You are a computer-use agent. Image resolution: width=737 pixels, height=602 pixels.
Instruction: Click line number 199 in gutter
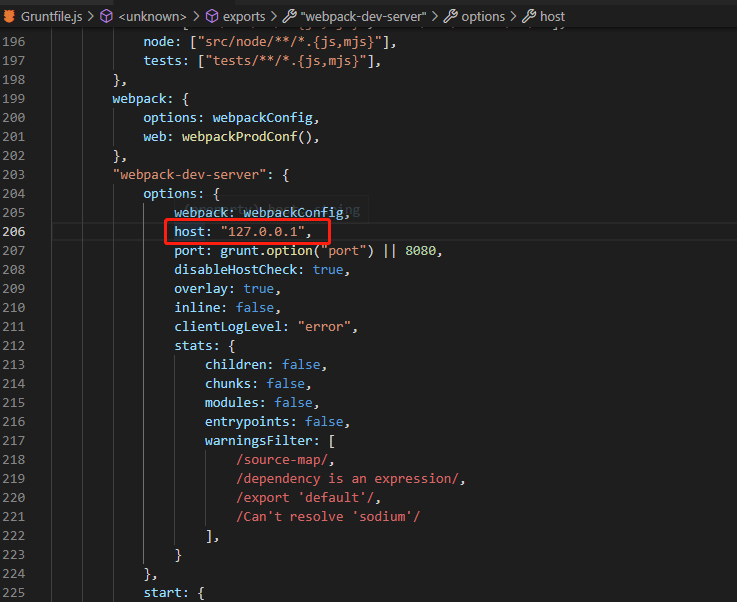point(14,99)
